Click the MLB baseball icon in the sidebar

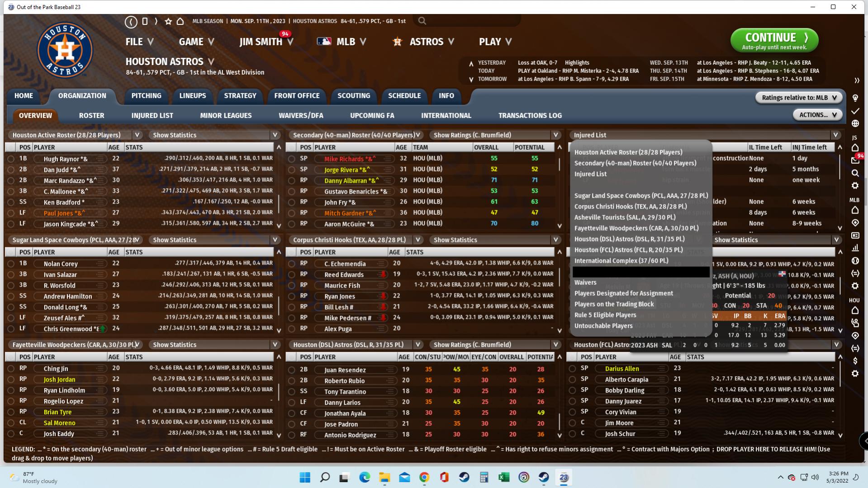(855, 261)
